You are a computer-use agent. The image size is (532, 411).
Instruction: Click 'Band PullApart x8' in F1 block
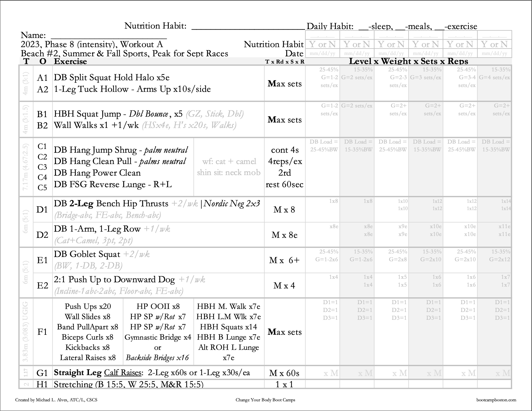88,327
